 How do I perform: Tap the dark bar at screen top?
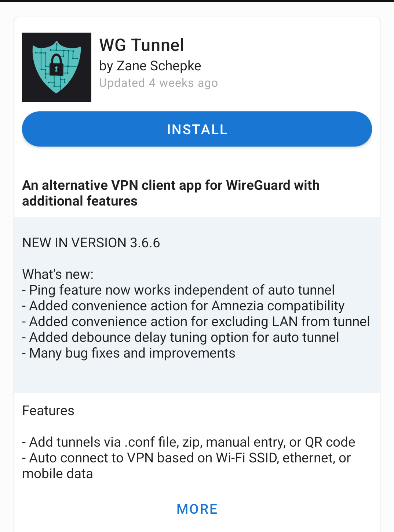pyautogui.click(x=197, y=1)
